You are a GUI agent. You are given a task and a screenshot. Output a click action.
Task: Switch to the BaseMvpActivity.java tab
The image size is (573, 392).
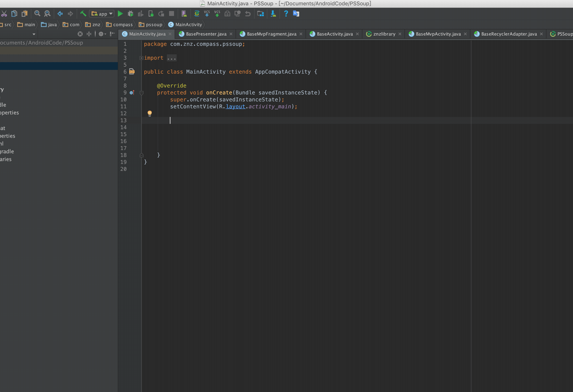click(x=438, y=34)
